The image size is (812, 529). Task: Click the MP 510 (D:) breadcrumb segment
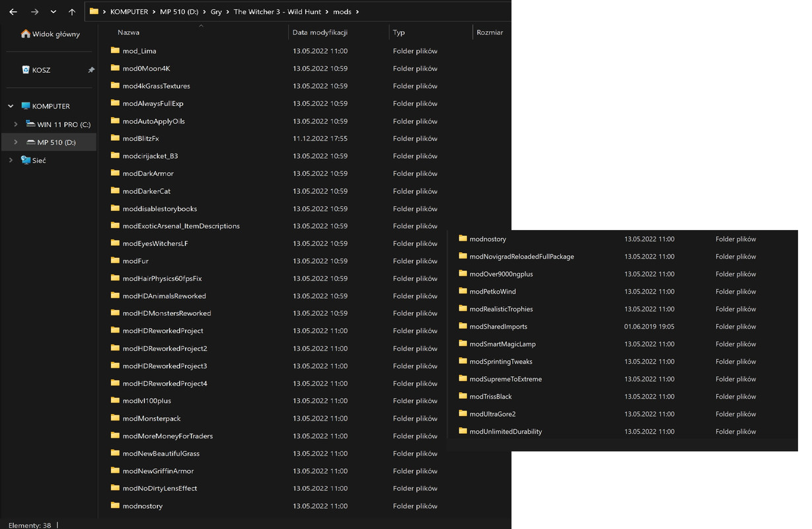[x=178, y=12]
